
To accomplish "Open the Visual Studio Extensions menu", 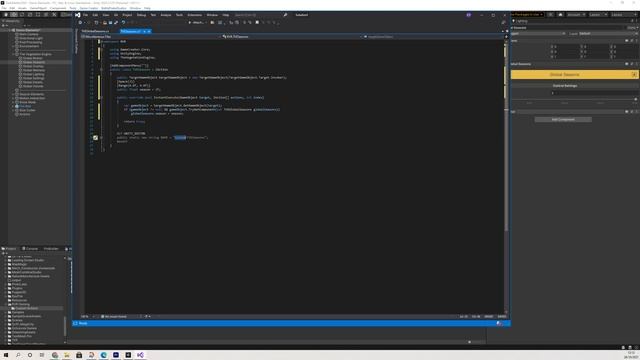I will point(195,15).
